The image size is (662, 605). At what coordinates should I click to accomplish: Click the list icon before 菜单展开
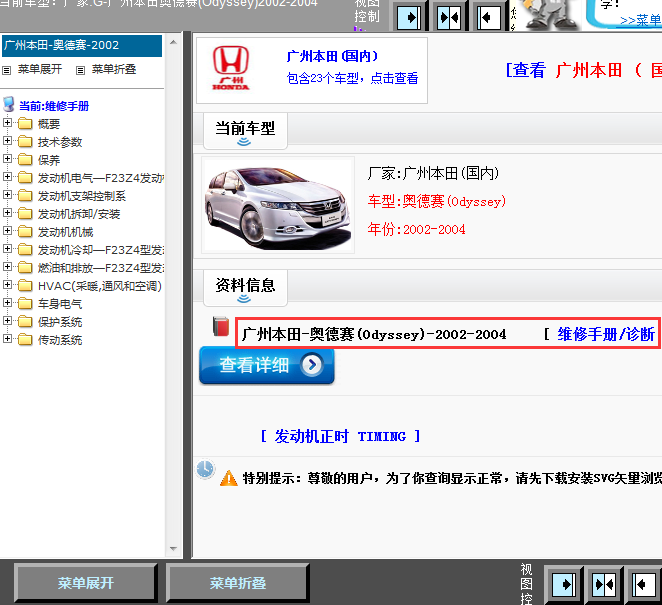pos(6,70)
